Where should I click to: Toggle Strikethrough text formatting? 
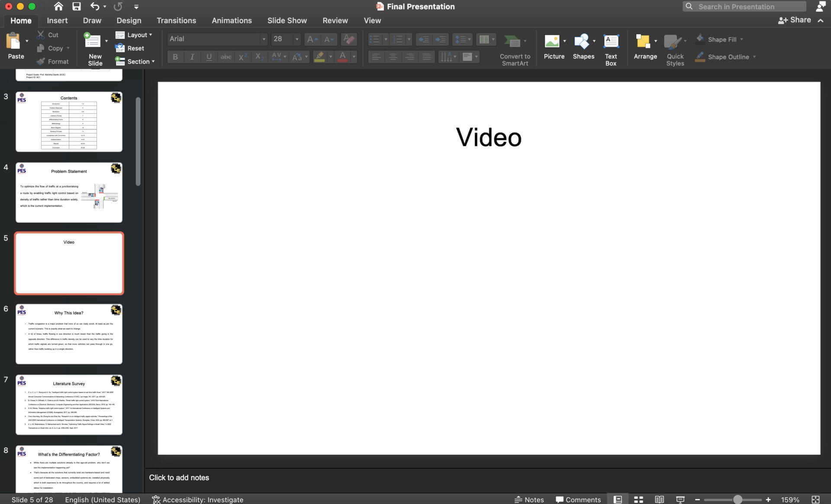click(x=225, y=57)
